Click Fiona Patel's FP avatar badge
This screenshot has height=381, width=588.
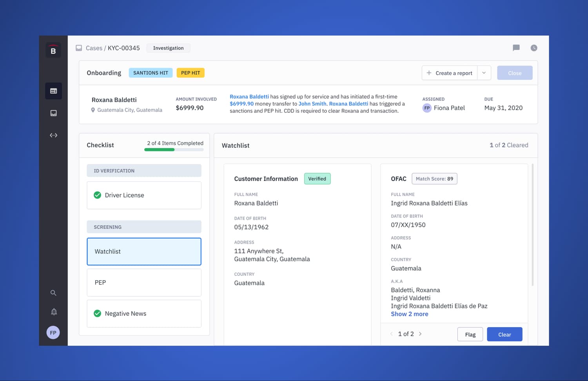[427, 108]
